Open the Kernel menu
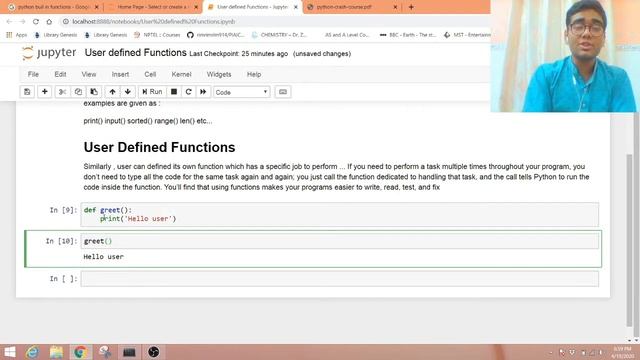The width and height of the screenshot is (640, 360). click(181, 74)
